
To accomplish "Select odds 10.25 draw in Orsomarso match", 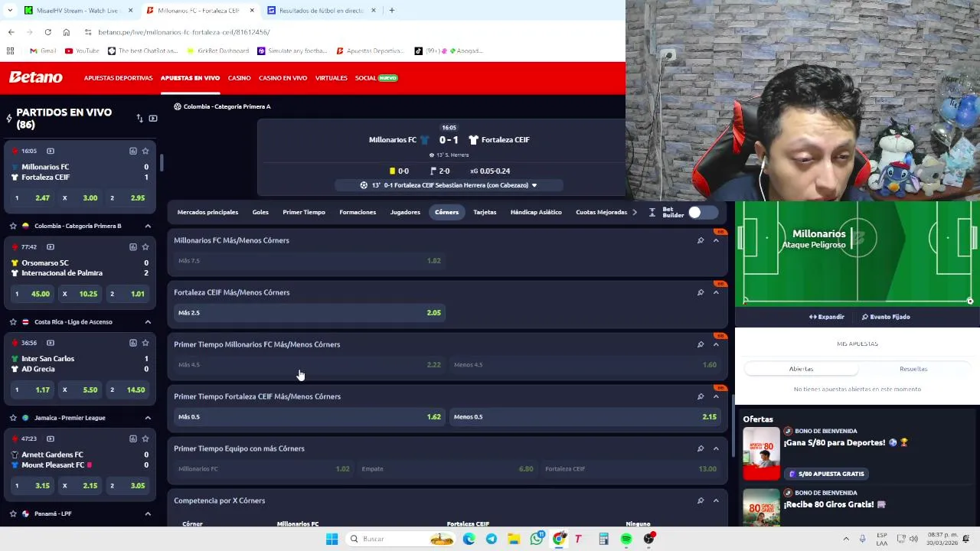I will click(x=80, y=294).
